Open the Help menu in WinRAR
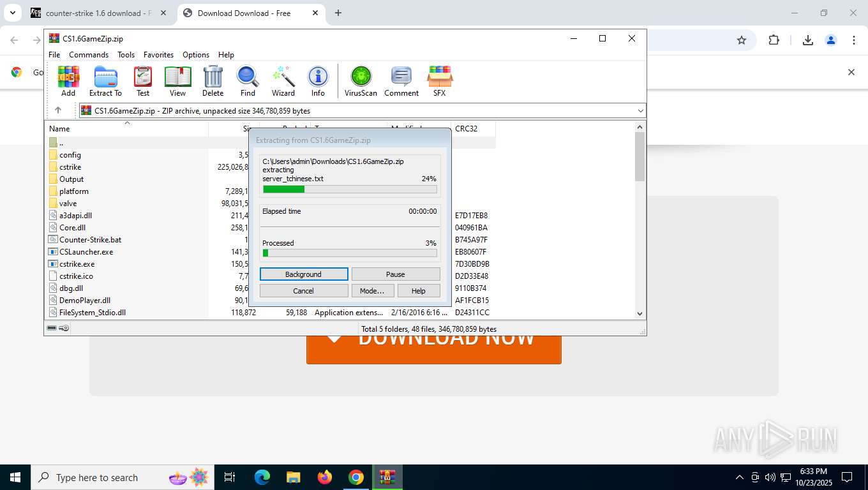 (226, 55)
